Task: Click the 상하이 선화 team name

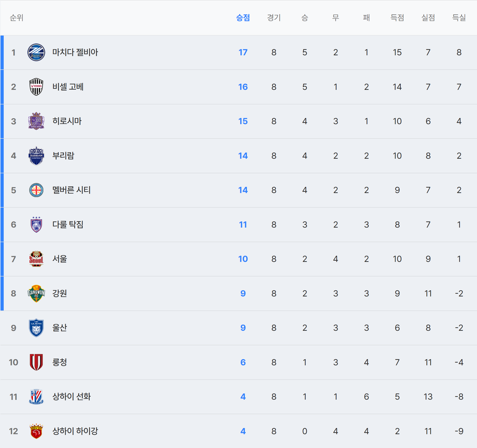Action: click(71, 397)
